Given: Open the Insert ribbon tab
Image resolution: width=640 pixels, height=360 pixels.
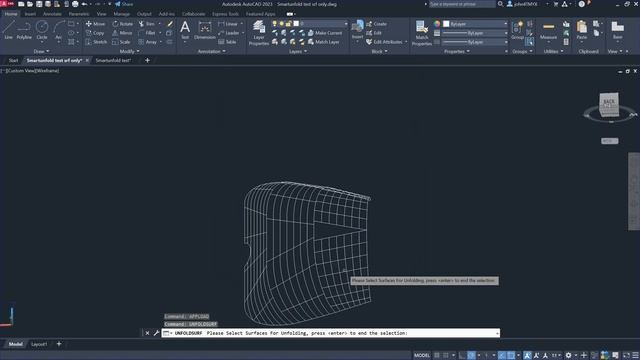Looking at the screenshot, I should pos(30,14).
